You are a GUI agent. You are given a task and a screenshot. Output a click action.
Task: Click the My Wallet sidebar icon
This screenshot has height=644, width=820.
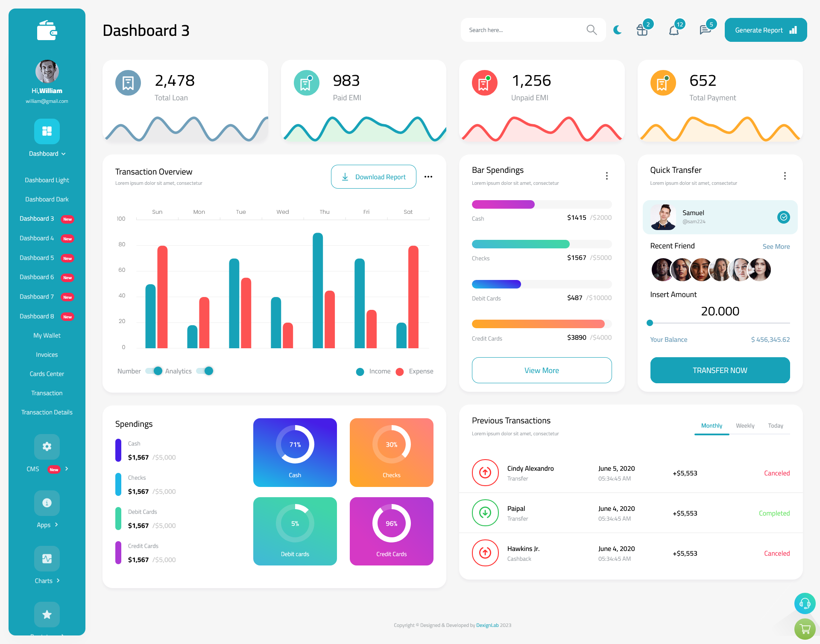pos(47,335)
